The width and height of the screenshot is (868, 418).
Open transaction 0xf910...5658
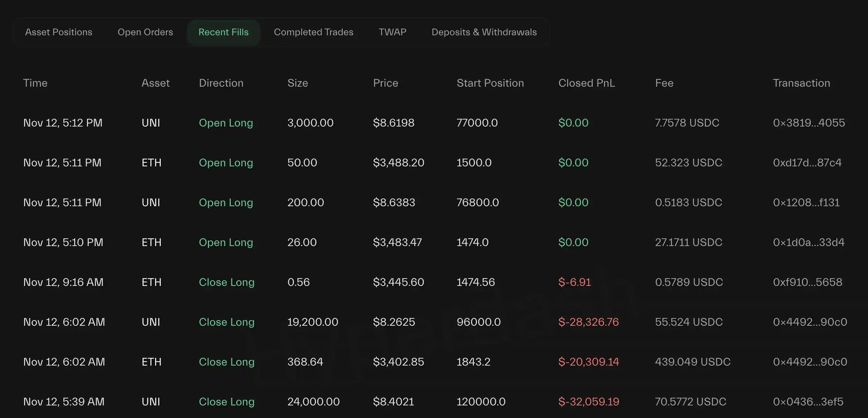(807, 282)
